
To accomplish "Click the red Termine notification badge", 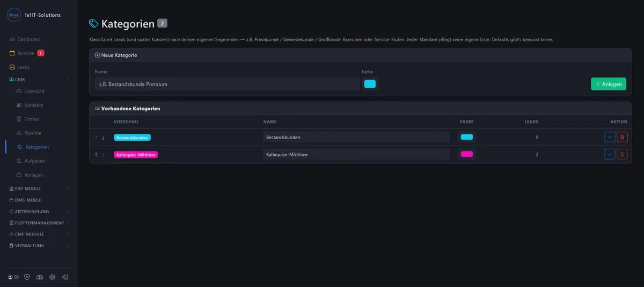I will (41, 53).
